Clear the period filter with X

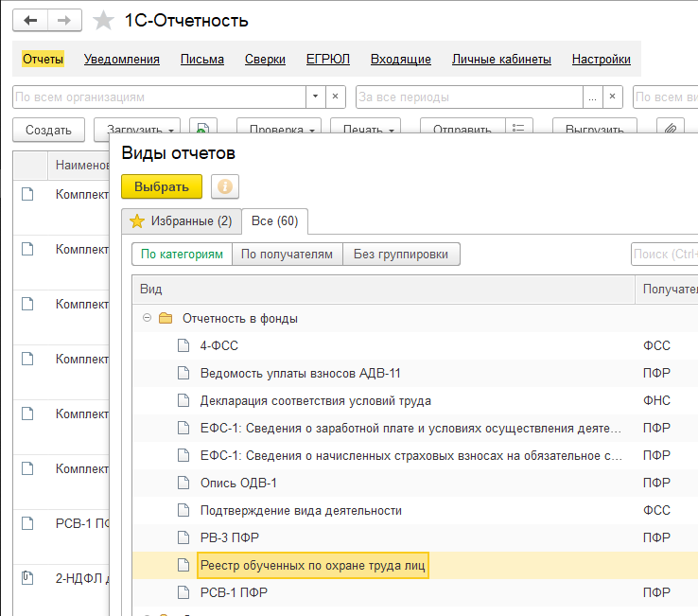(x=615, y=97)
